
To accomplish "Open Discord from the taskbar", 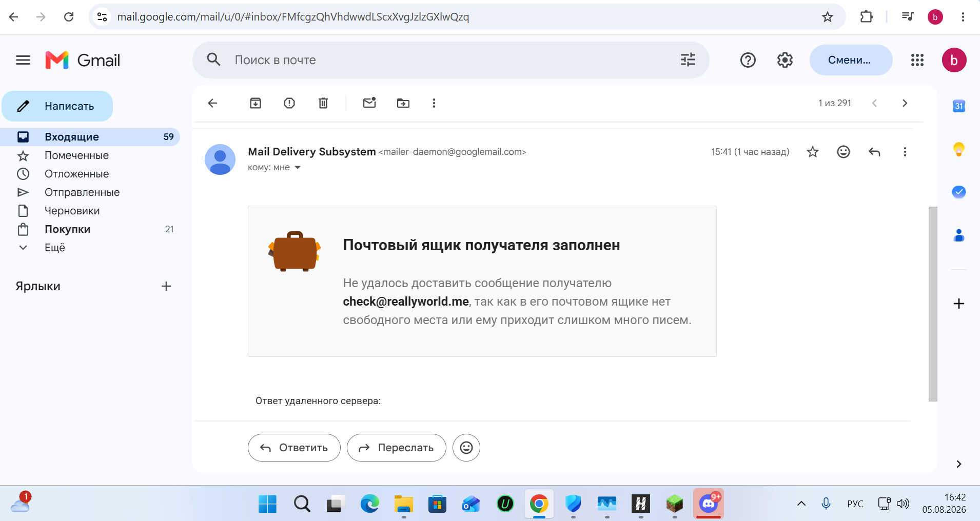I will pos(709,504).
